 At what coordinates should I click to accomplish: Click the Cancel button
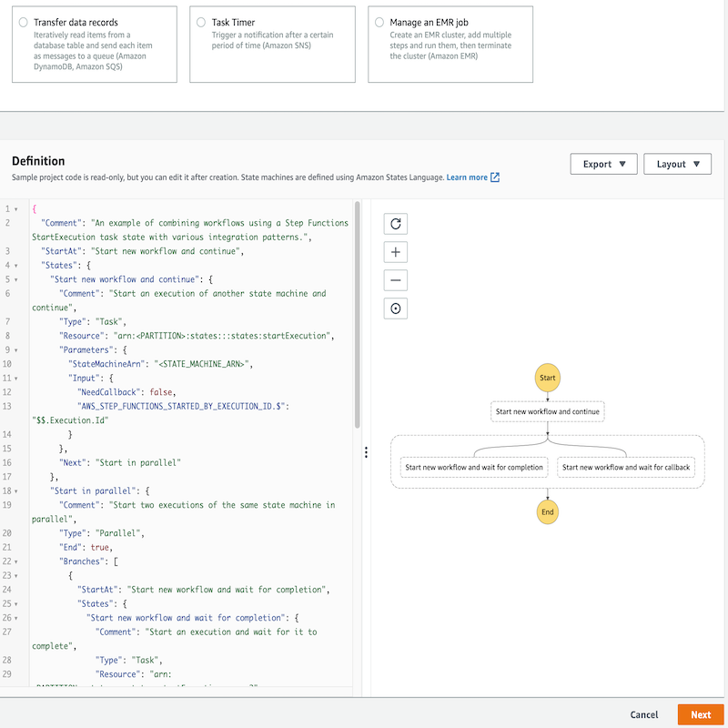pos(644,714)
